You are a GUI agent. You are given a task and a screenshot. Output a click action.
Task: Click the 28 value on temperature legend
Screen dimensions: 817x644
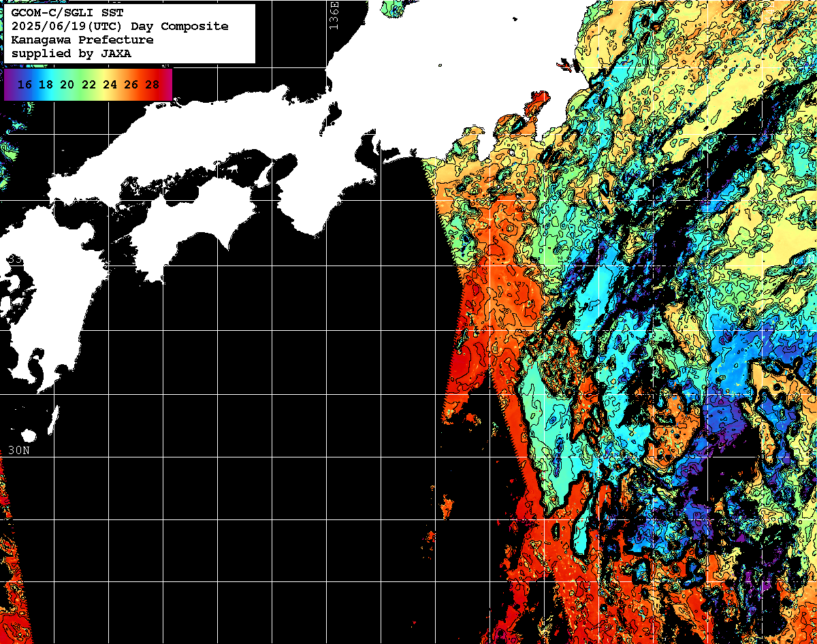[x=153, y=85]
